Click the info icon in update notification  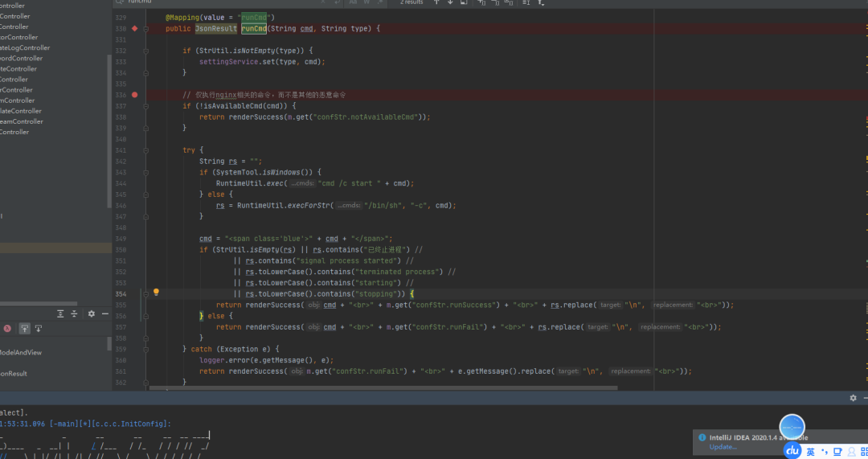click(702, 437)
